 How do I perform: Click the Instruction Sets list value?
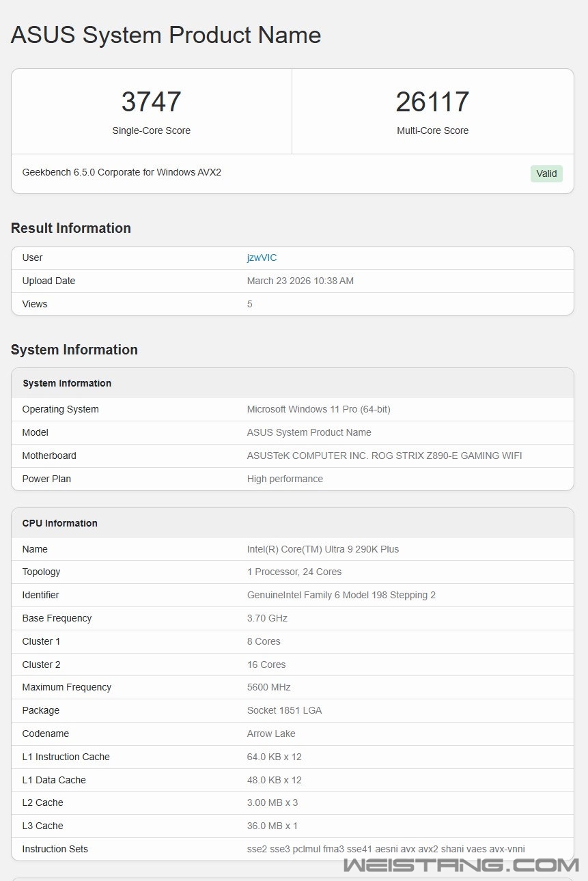pyautogui.click(x=385, y=849)
